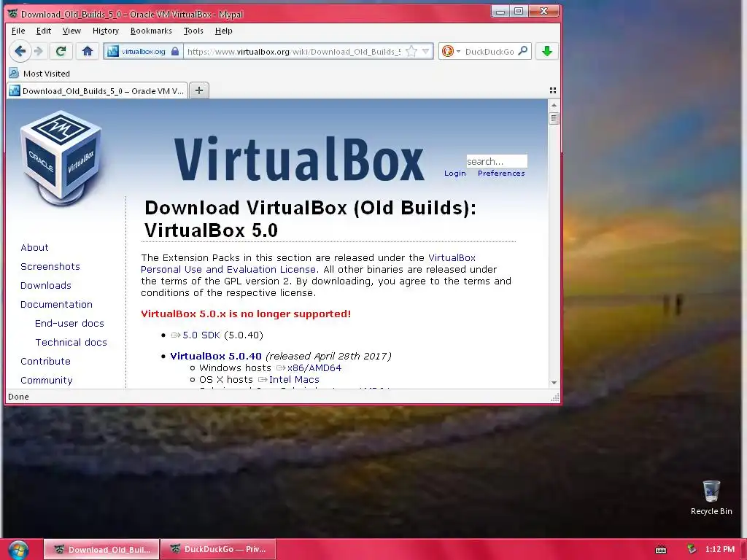Switch to DuckDuckGo — Priv... taskbar window
This screenshot has width=747, height=560.
[x=217, y=550]
